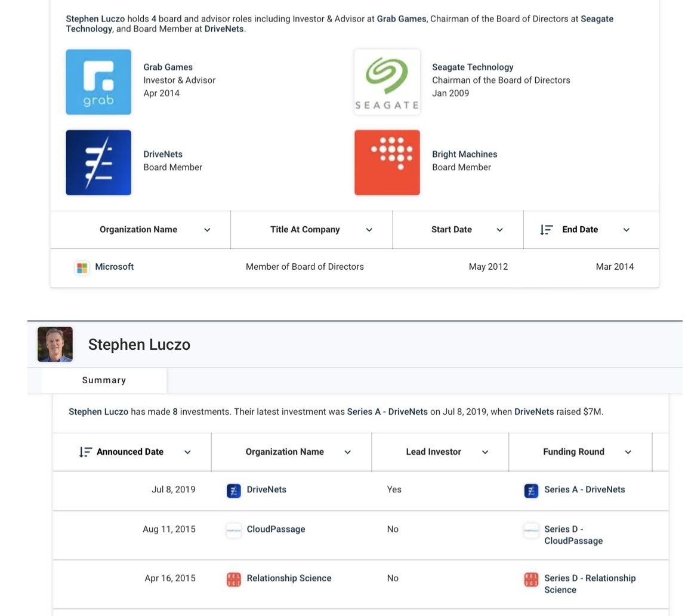This screenshot has height=616, width=685.
Task: Expand the Title At Company column dropdown
Action: (x=369, y=230)
